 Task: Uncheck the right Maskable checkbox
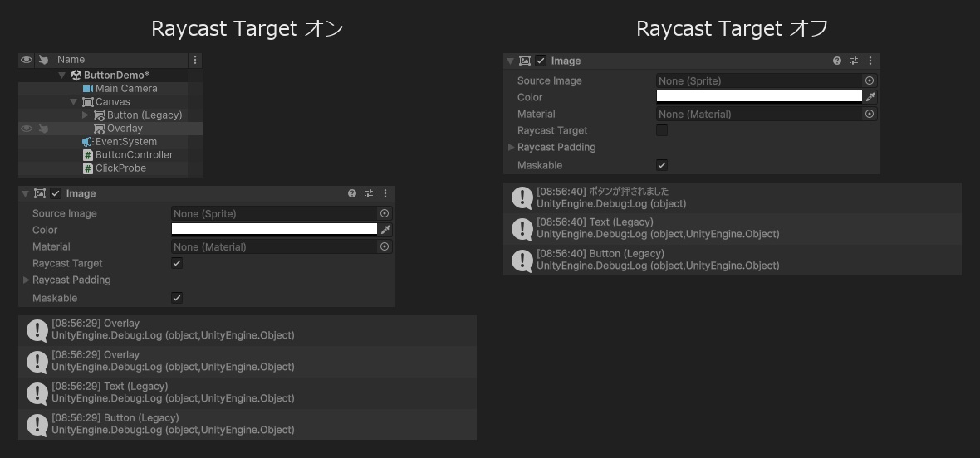click(662, 165)
